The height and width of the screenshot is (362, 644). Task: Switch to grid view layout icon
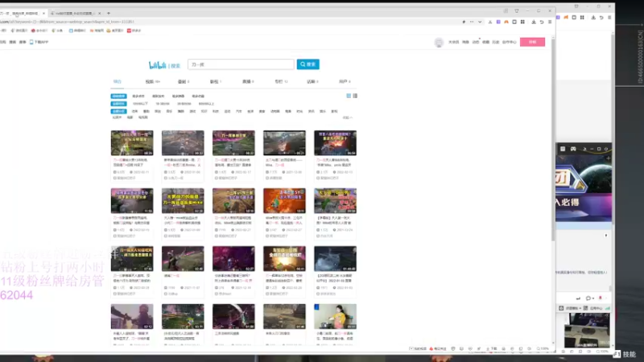pos(349,96)
